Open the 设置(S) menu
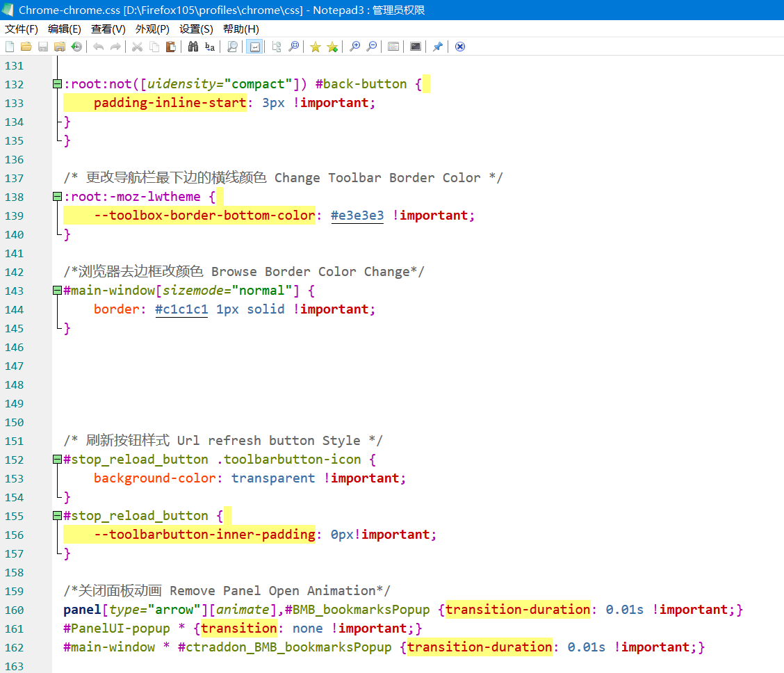Screen dimensions: 784x673 (x=196, y=29)
